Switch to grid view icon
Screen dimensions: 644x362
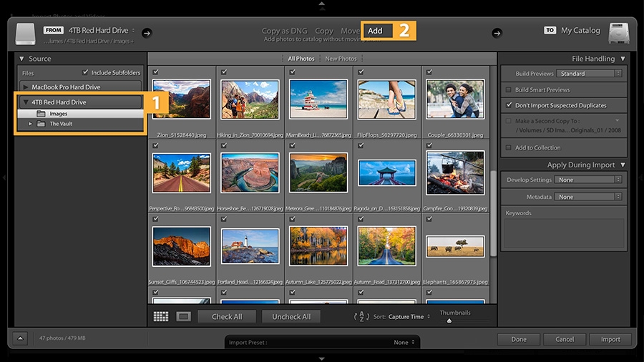(x=160, y=316)
